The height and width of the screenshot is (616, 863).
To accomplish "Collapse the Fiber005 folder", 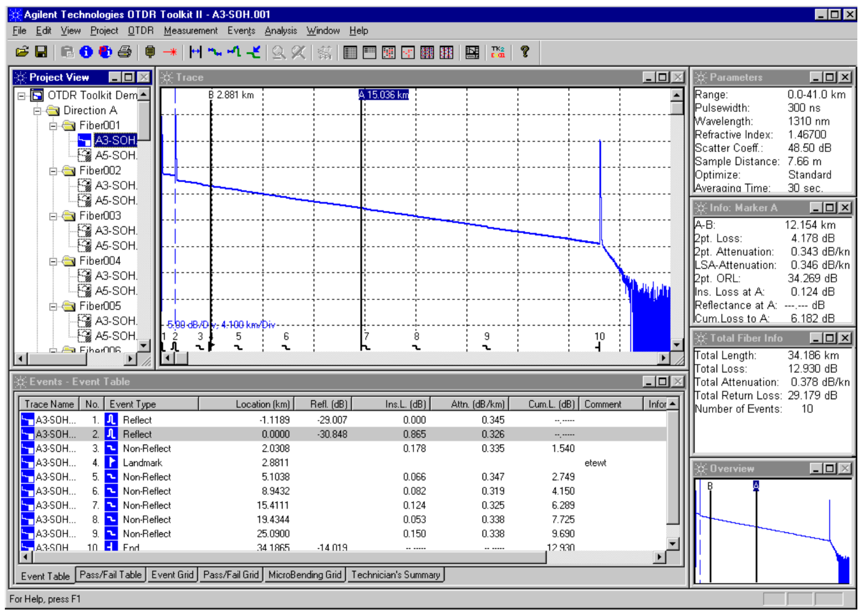I will 53,307.
